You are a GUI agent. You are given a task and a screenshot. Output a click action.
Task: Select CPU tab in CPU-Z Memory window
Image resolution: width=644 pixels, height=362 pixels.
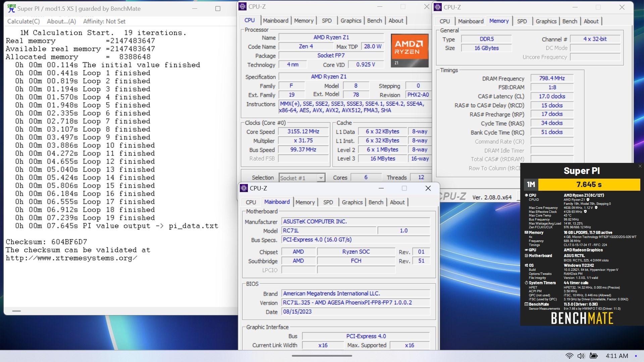(444, 21)
